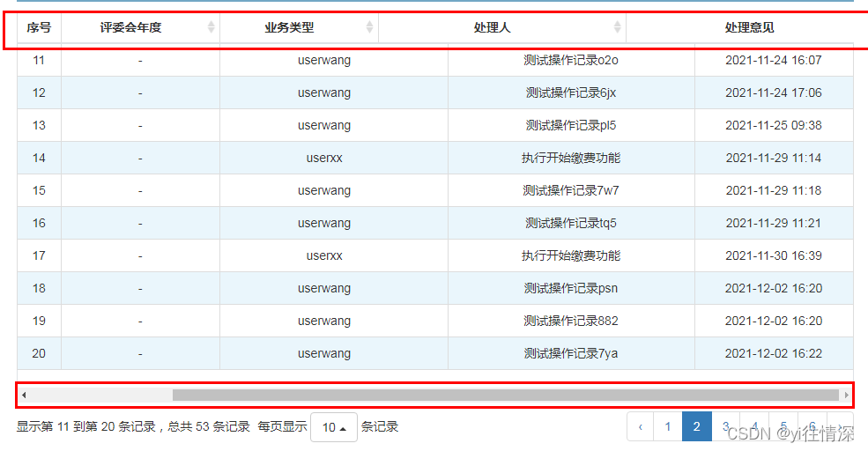Click the date 2021-11-29 11:21
Viewport: 868px width, 451px height.
(774, 224)
